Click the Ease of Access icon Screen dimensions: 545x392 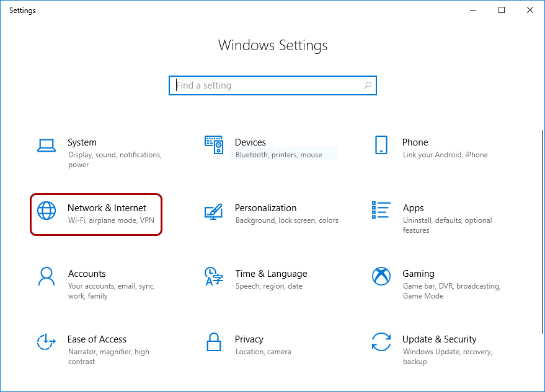coord(47,342)
